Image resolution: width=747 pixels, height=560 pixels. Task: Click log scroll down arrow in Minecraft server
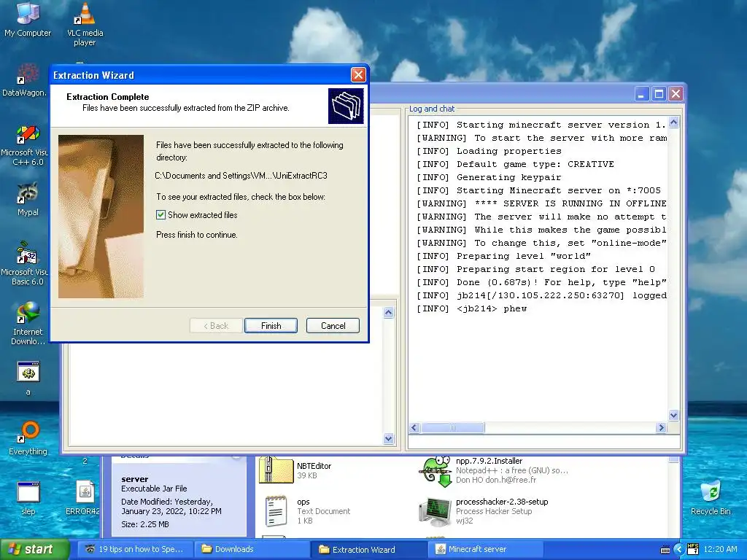pos(673,415)
